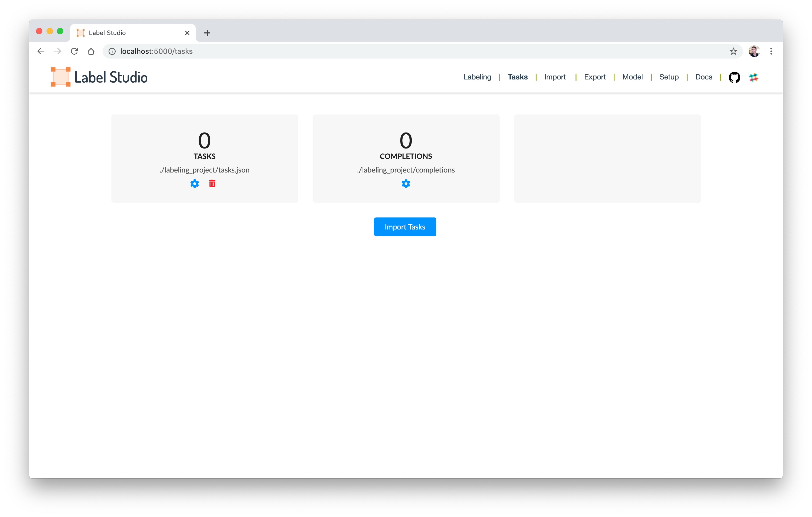Click the ./labeling_project/tasks.json path
Image resolution: width=812 pixels, height=517 pixels.
point(204,170)
